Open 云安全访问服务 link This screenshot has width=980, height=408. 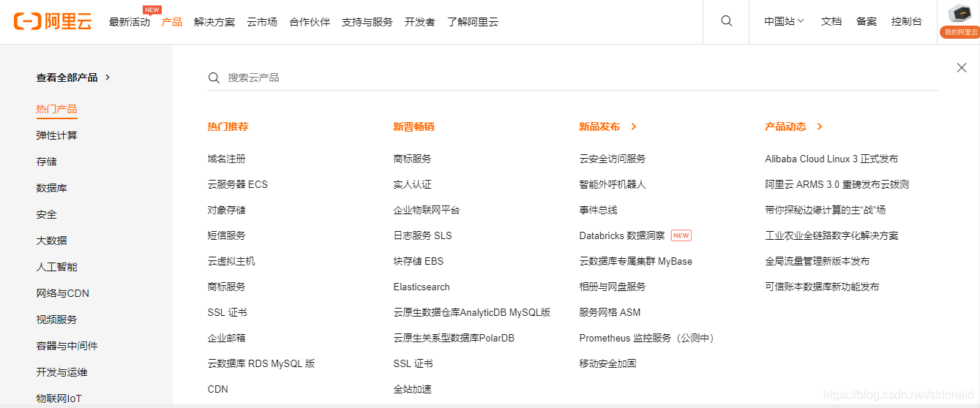point(613,159)
